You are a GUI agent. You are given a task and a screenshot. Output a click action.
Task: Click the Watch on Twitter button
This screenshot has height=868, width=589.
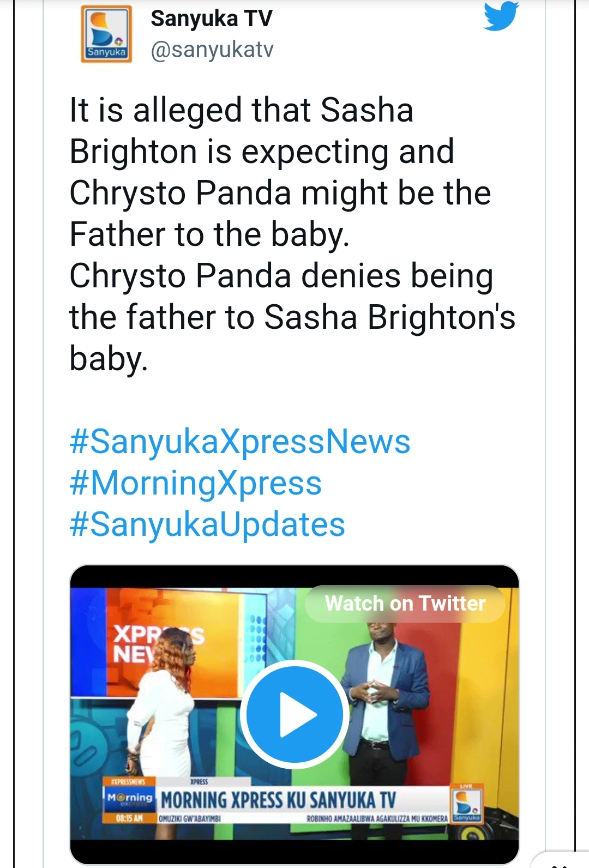pos(405,604)
